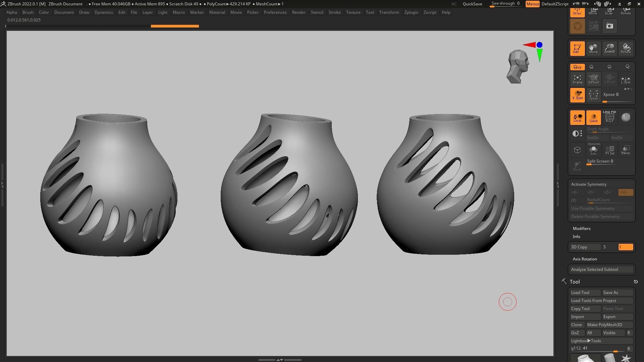
Task: Toggle the Edit object mode button
Action: coord(577,49)
